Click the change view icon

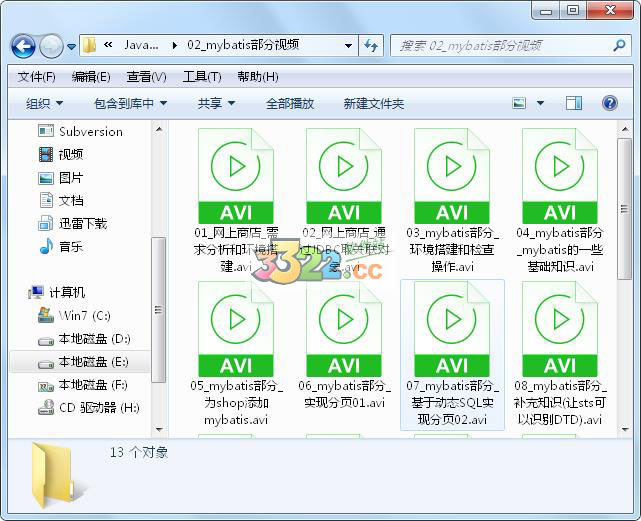point(519,103)
